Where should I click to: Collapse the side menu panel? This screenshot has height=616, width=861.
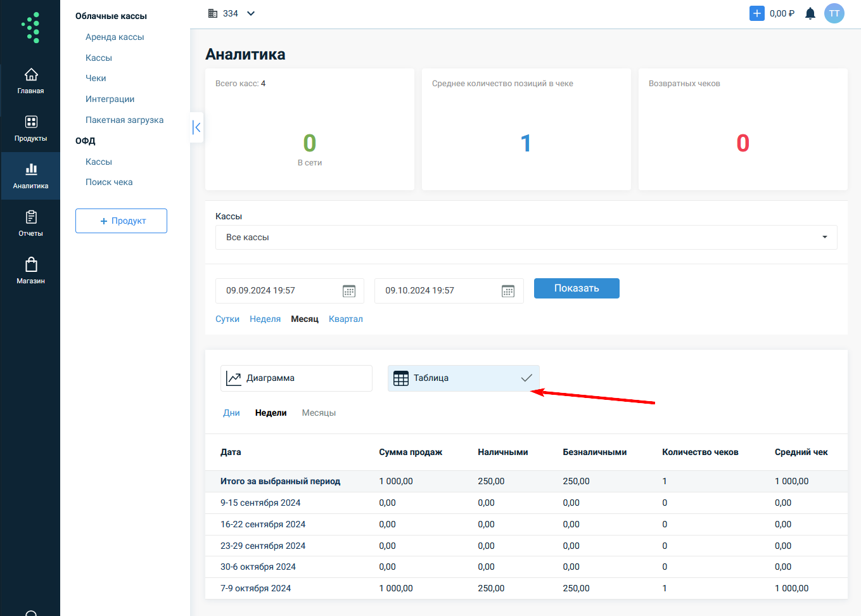[x=197, y=127]
